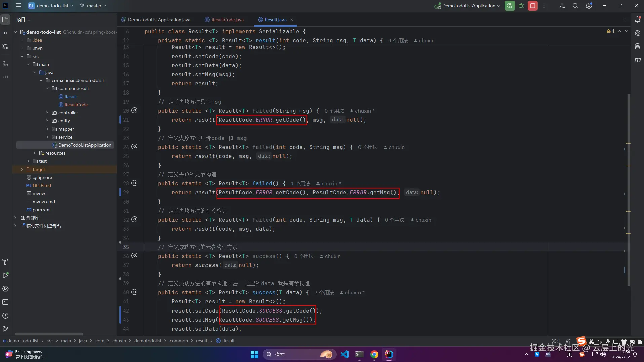This screenshot has width=644, height=362.
Task: Open the Git tool window
Action: pyautogui.click(x=5, y=329)
